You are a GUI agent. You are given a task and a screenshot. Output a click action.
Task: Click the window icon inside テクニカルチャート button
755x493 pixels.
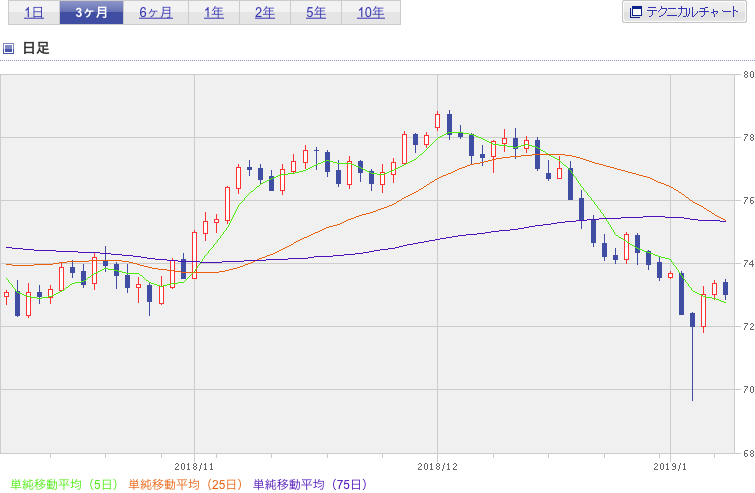636,12
